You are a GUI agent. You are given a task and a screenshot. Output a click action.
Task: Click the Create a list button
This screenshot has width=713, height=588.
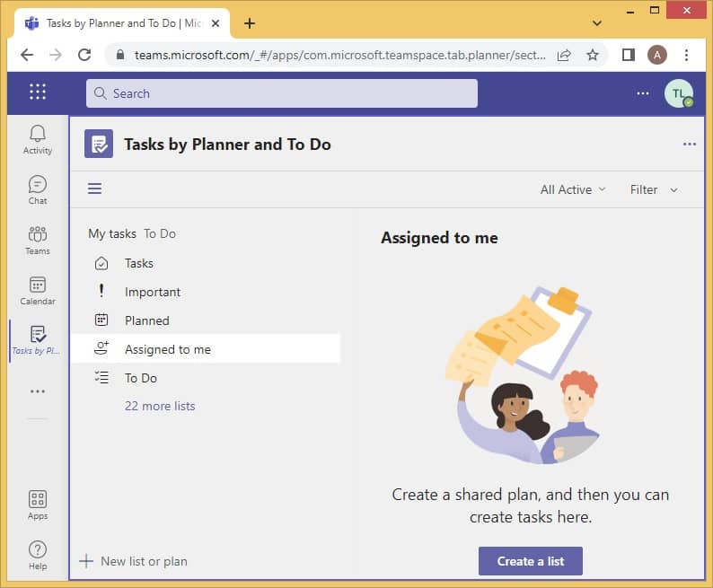pos(530,561)
